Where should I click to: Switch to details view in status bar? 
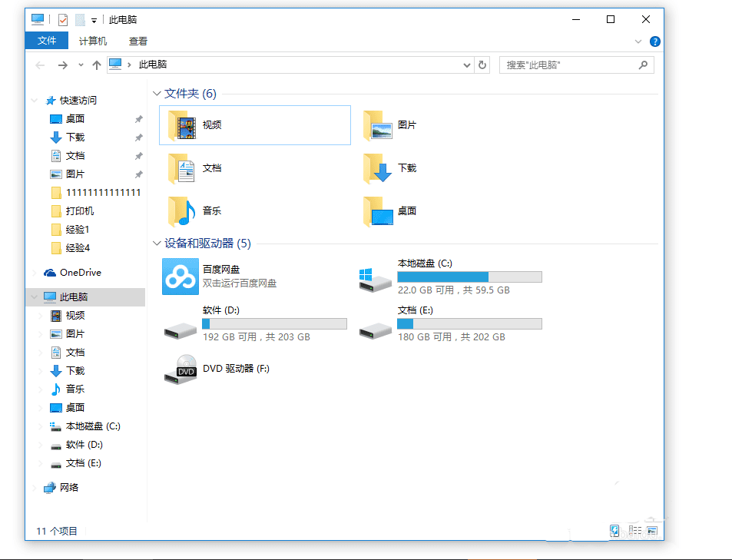pos(635,530)
